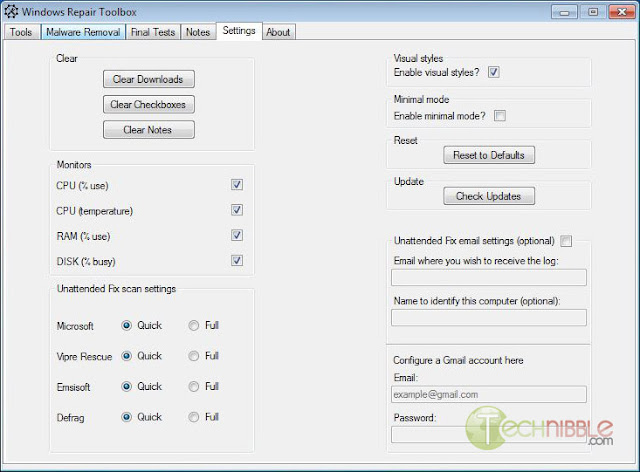
Task: Uncheck CPU (% use) monitor checkbox
Action: [x=237, y=185]
